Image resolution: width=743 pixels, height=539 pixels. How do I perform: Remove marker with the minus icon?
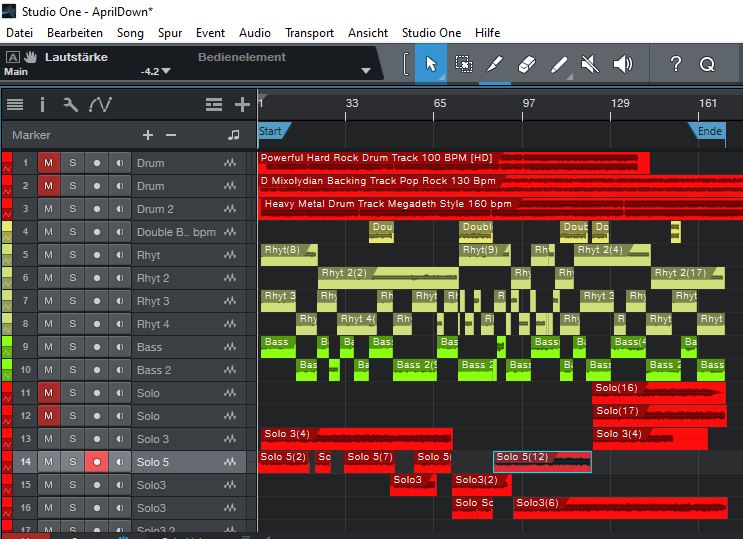point(171,135)
